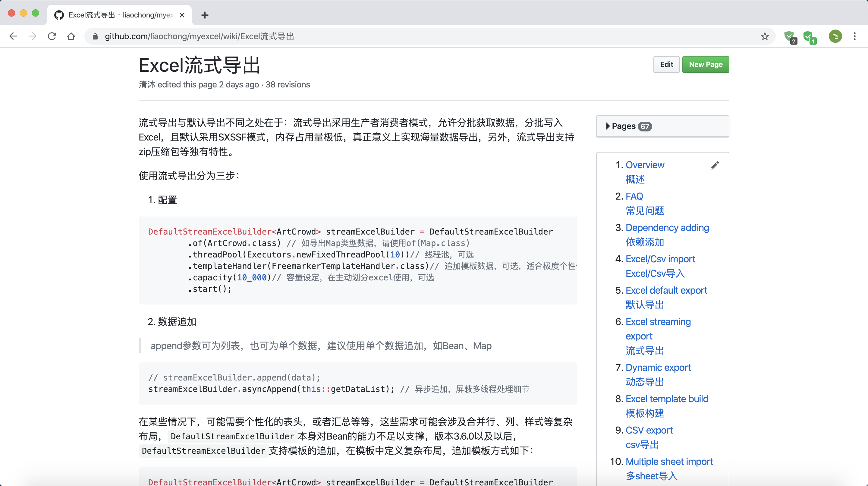Click the pencil icon next to Overview
The height and width of the screenshot is (486, 868).
click(715, 165)
